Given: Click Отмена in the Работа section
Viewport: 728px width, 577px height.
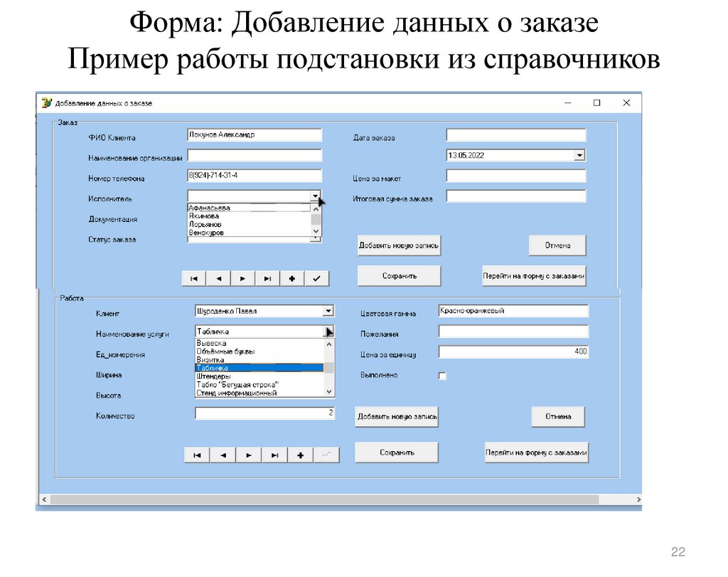Looking at the screenshot, I should pos(558,417).
